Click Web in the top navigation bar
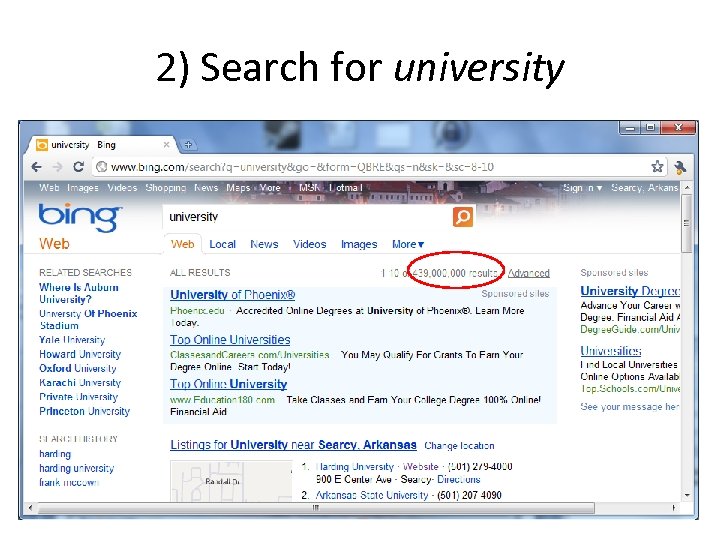 coord(49,188)
